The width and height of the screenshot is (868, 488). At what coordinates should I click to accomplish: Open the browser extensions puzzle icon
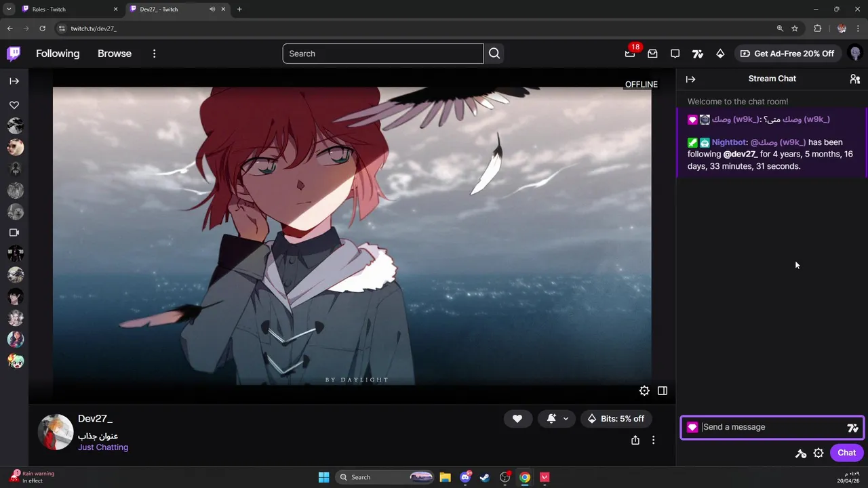coord(817,28)
